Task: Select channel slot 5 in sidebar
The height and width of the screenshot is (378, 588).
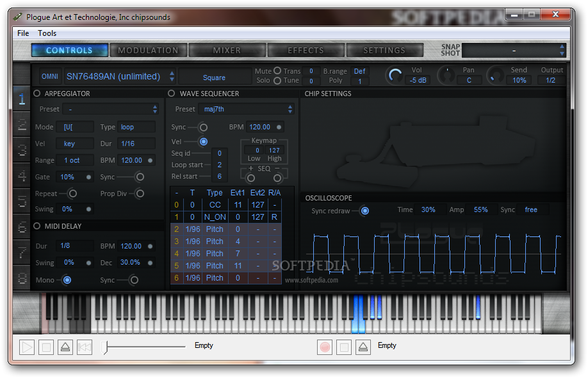Action: [x=22, y=201]
